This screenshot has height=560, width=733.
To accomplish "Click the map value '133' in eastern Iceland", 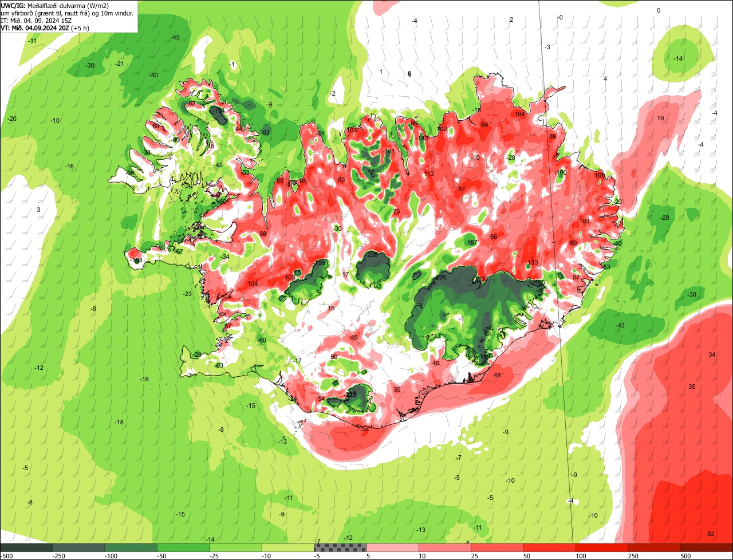I will (533, 262).
